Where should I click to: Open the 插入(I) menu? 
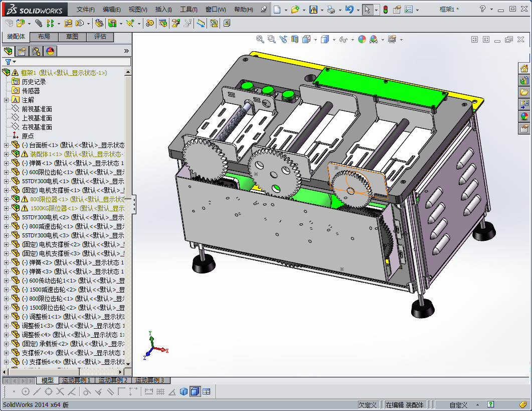click(x=163, y=10)
